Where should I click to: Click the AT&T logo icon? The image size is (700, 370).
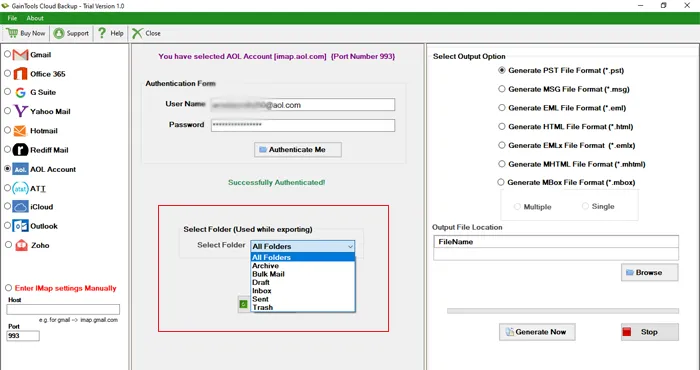(21, 188)
